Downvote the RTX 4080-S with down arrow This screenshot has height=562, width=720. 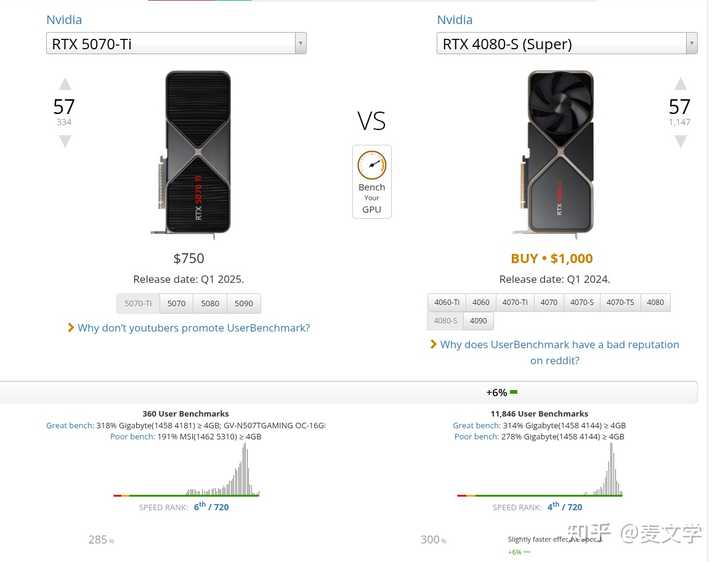click(x=680, y=141)
